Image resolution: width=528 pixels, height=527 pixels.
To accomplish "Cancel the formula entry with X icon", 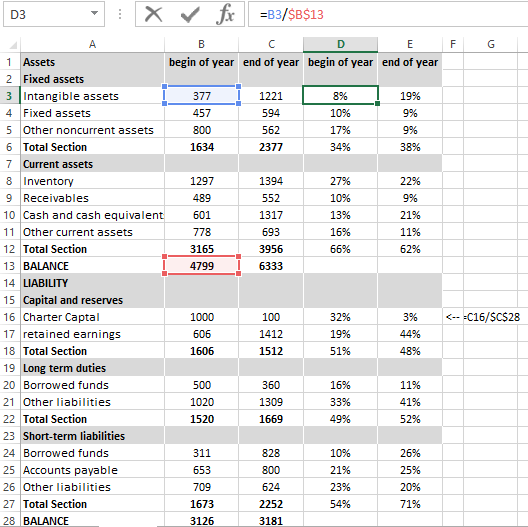I will tap(154, 14).
